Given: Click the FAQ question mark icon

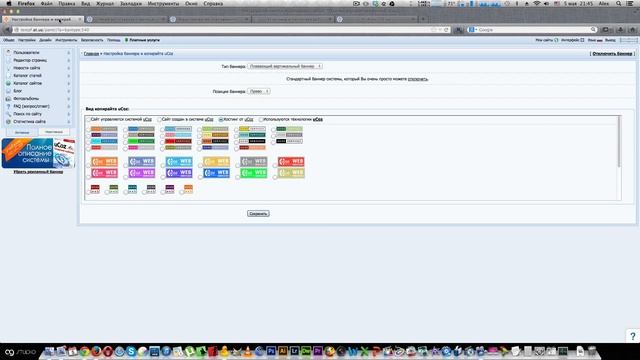Looking at the screenshot, I should [8, 106].
